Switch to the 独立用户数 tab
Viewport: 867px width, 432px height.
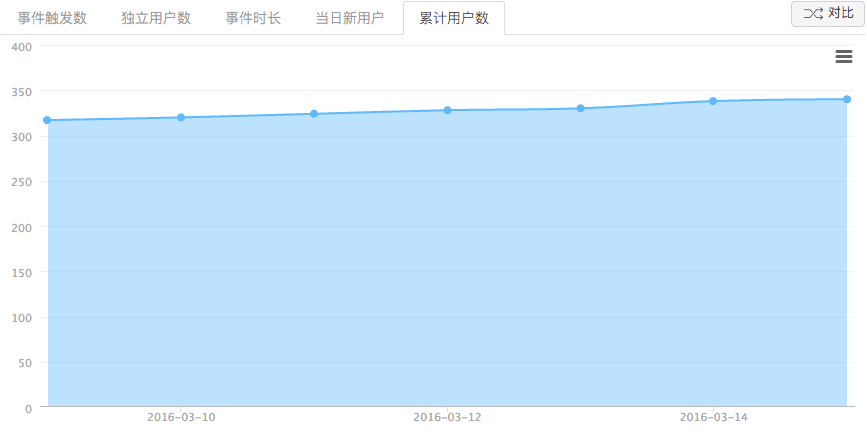pos(156,18)
